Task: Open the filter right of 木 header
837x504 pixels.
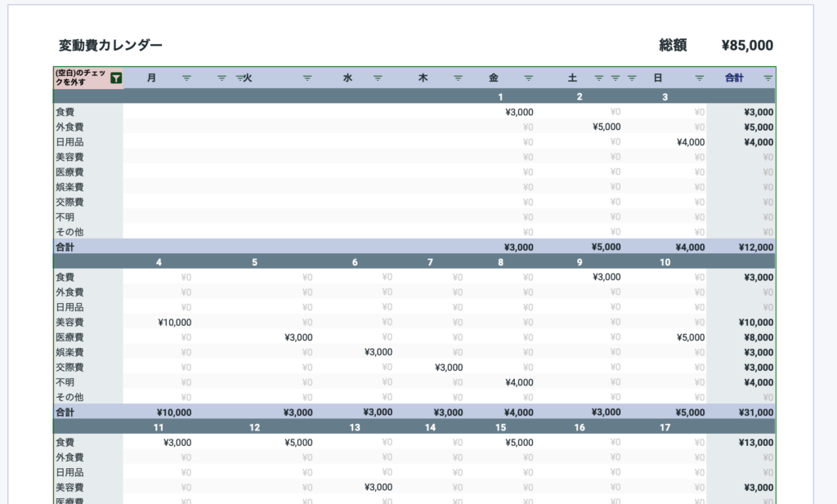Action: pos(458,78)
